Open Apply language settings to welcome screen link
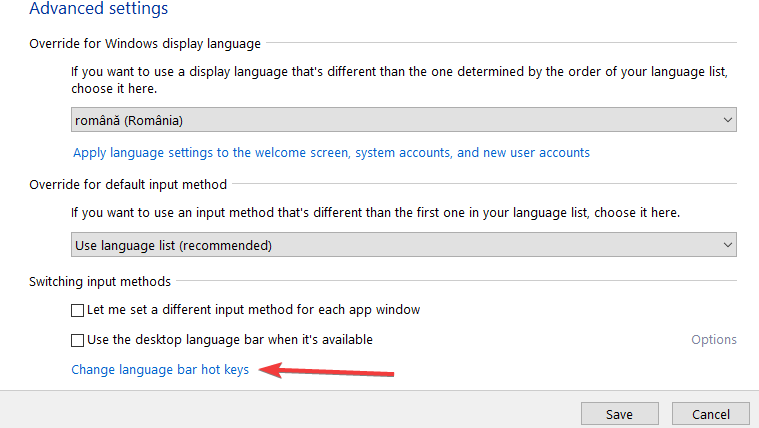759x428 pixels. (331, 153)
